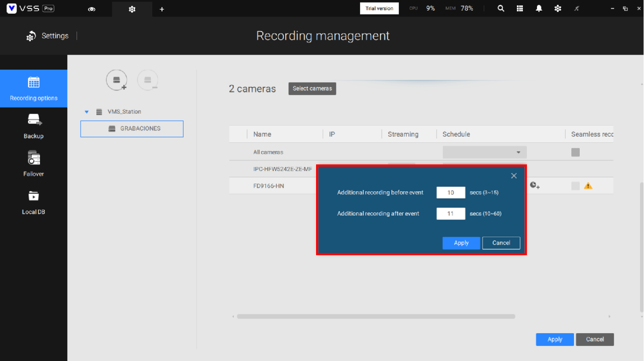Click the Streaming column header
The height and width of the screenshot is (361, 644).
click(403, 134)
